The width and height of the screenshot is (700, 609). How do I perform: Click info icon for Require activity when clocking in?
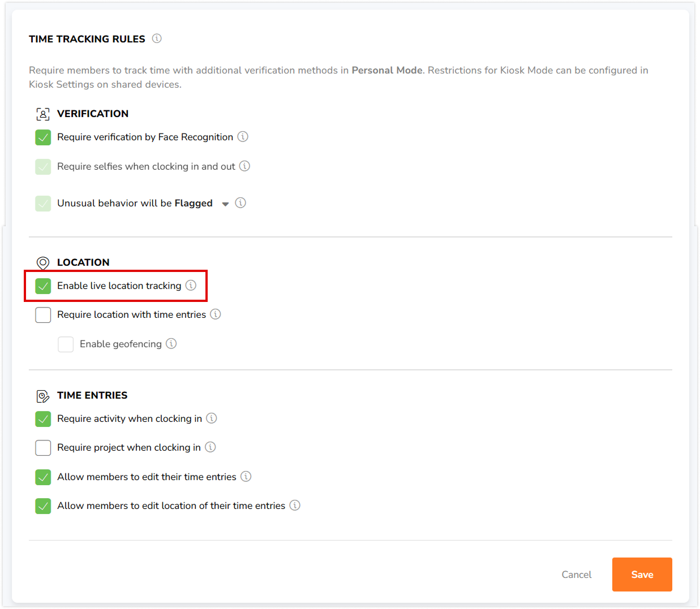[x=212, y=418]
